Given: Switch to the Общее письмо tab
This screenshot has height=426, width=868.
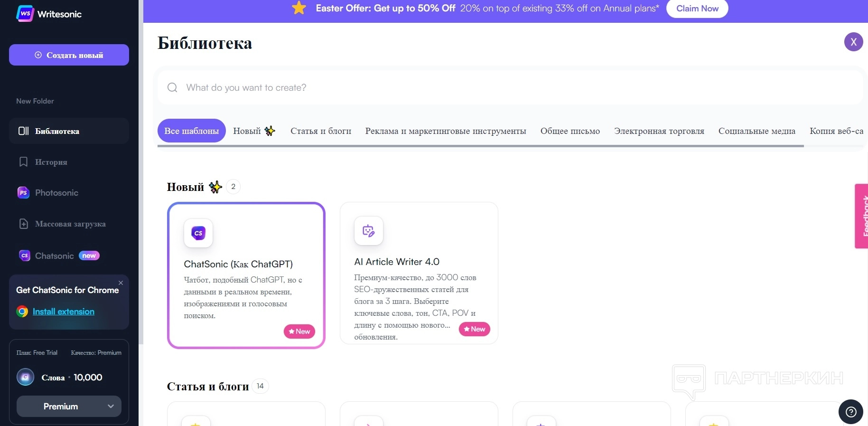Looking at the screenshot, I should click(x=570, y=131).
